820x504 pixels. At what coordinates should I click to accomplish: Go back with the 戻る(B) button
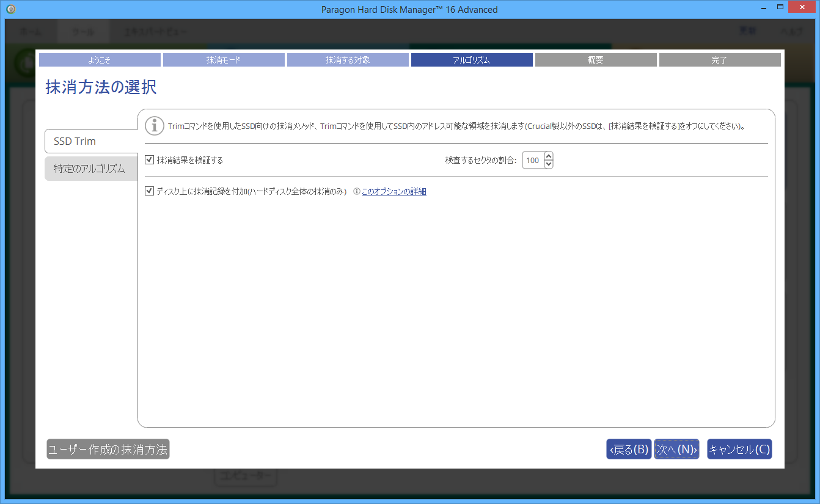pos(629,449)
